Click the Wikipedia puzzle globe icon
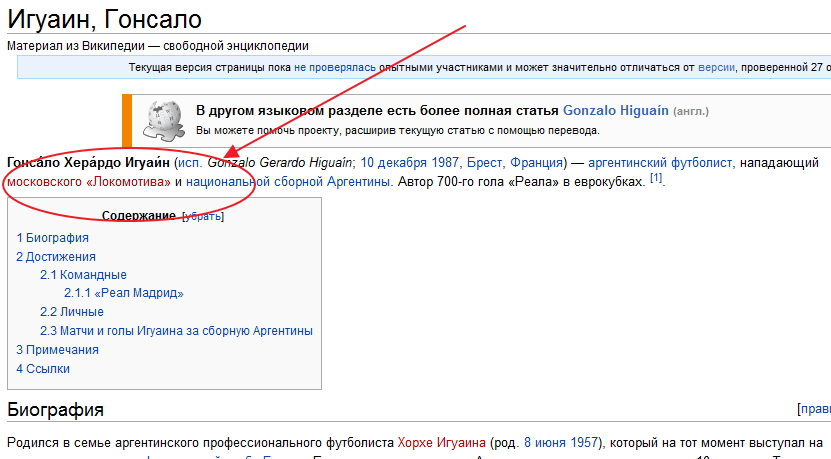The width and height of the screenshot is (831, 459). coord(163,121)
